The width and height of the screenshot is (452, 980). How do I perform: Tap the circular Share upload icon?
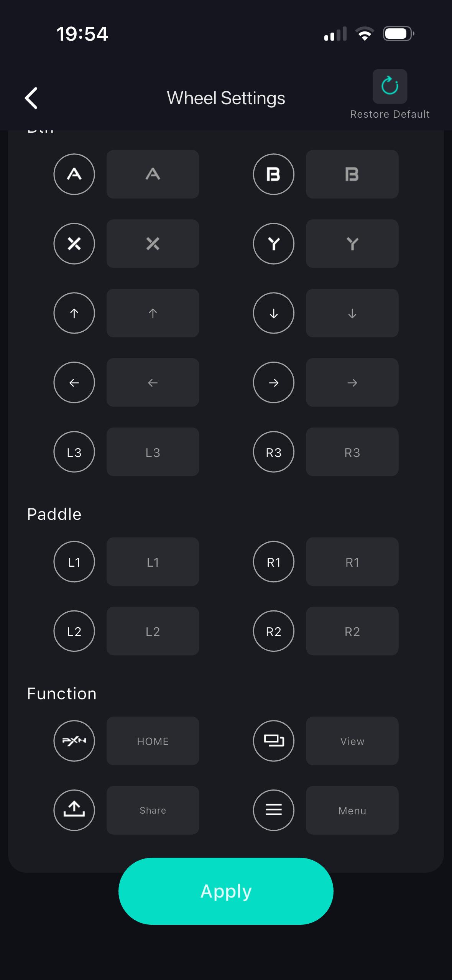point(74,810)
